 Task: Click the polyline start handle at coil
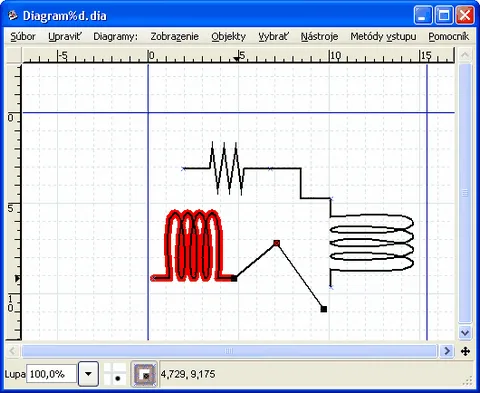point(234,278)
